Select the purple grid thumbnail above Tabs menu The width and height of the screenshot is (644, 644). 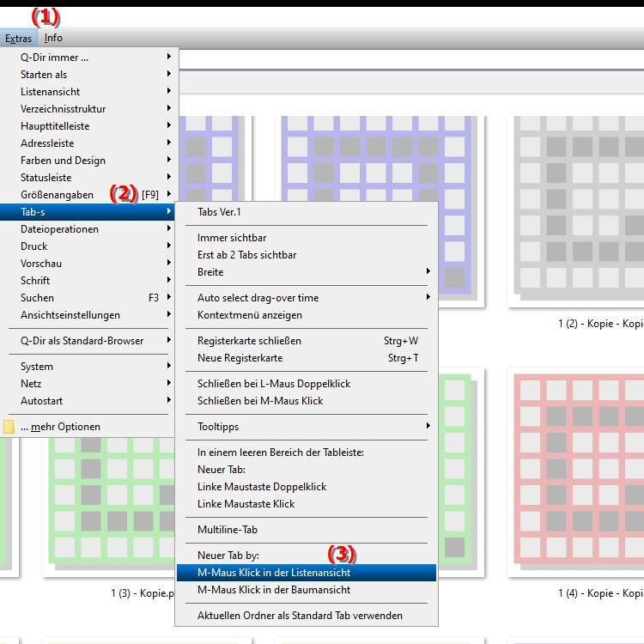pyautogui.click(x=380, y=158)
